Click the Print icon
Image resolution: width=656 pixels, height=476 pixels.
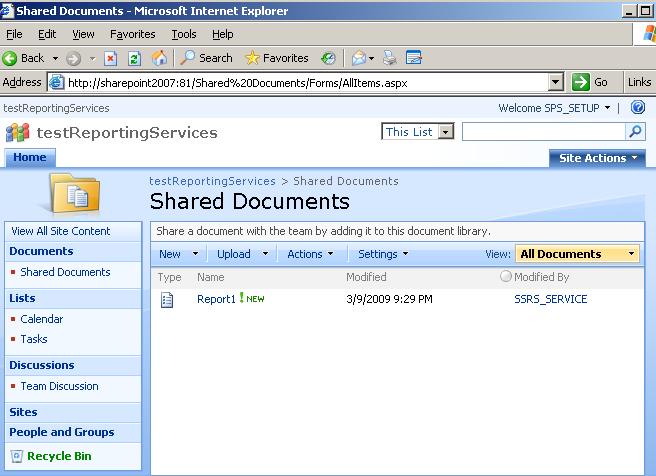pos(390,58)
